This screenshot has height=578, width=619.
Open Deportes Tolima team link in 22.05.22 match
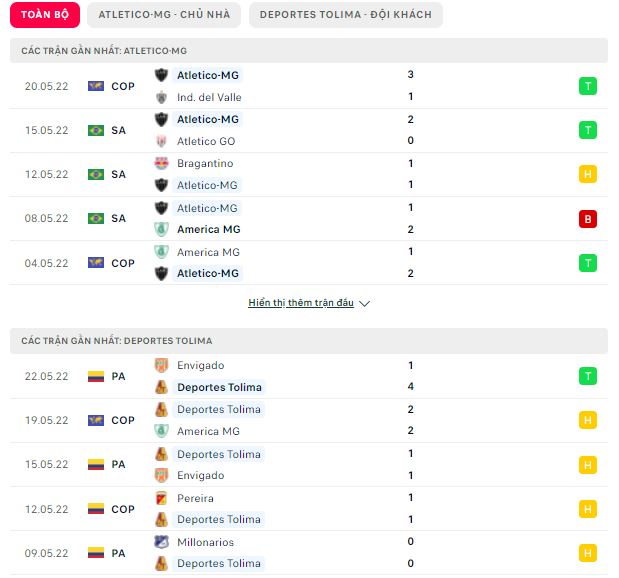219,387
